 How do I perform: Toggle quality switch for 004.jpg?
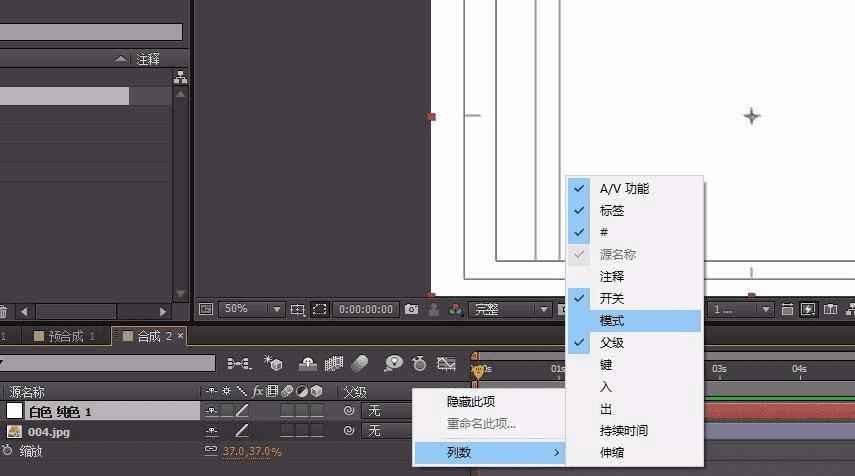[x=242, y=431]
